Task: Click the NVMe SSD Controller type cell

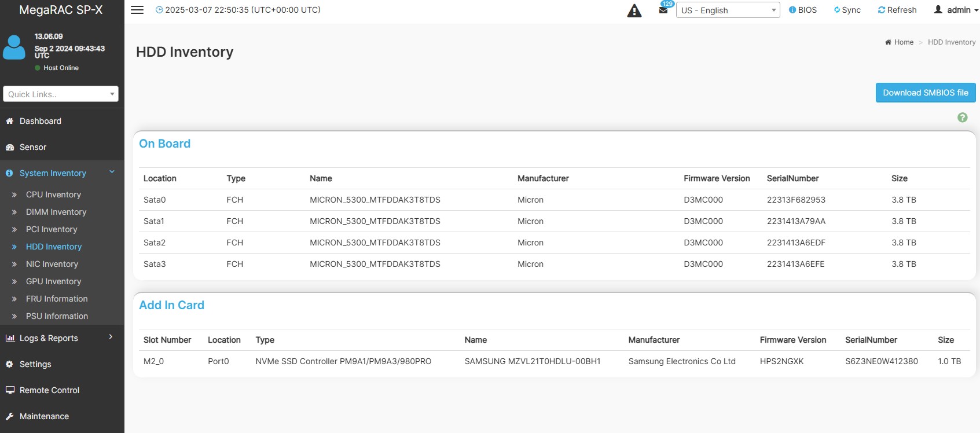Action: [x=343, y=361]
